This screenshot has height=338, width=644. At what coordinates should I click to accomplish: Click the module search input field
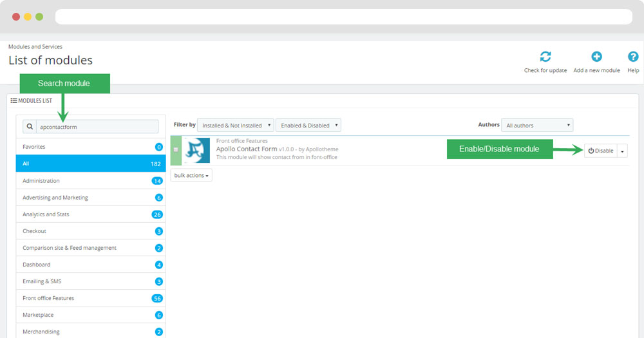pos(97,126)
